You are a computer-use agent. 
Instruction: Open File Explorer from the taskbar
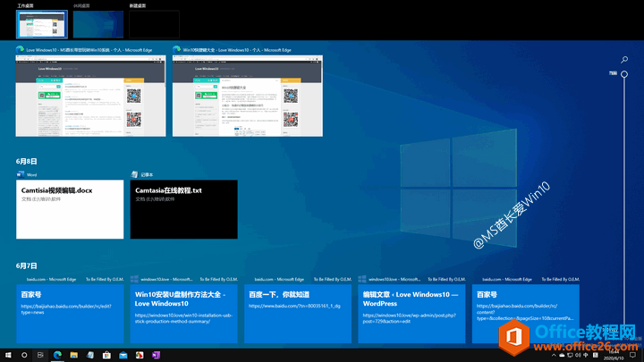tap(74, 355)
